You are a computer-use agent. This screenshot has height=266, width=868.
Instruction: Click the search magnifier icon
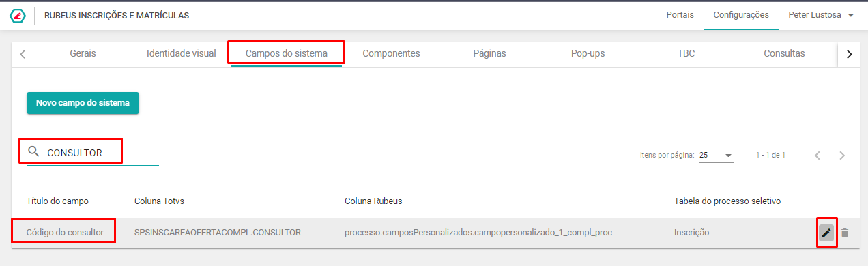coord(33,151)
